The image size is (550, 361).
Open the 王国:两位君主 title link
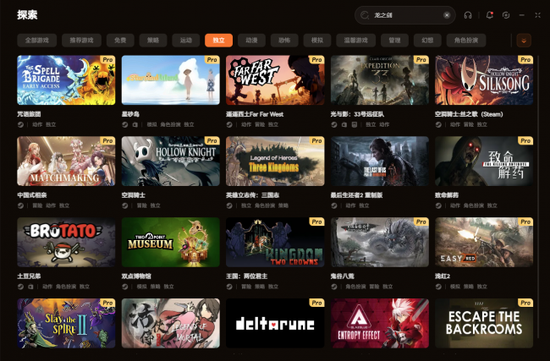coord(247,276)
